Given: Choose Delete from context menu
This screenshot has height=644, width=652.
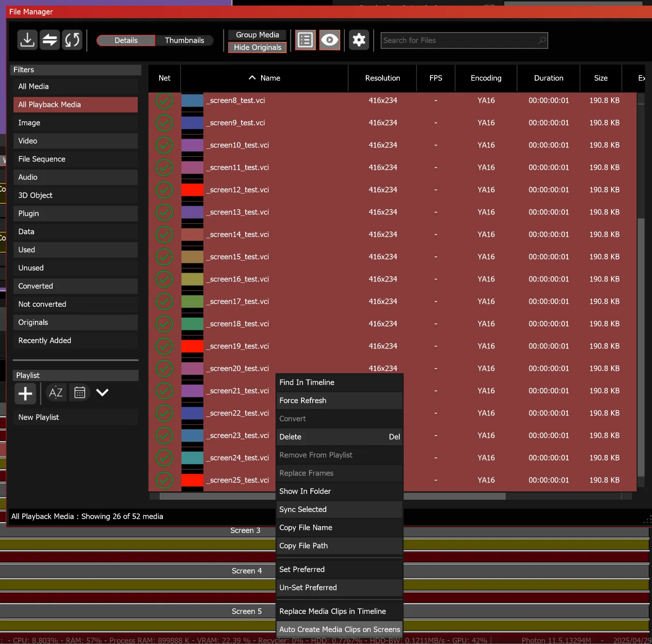Looking at the screenshot, I should (339, 437).
